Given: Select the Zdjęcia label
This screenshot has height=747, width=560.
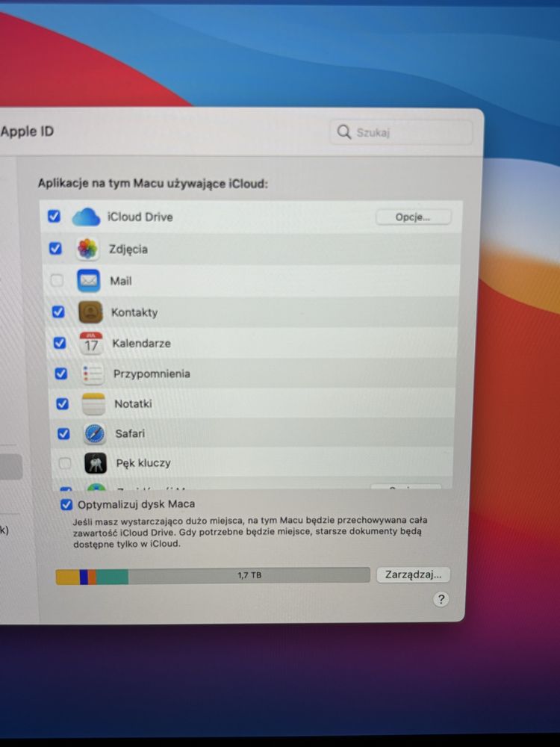Looking at the screenshot, I should 128,249.
